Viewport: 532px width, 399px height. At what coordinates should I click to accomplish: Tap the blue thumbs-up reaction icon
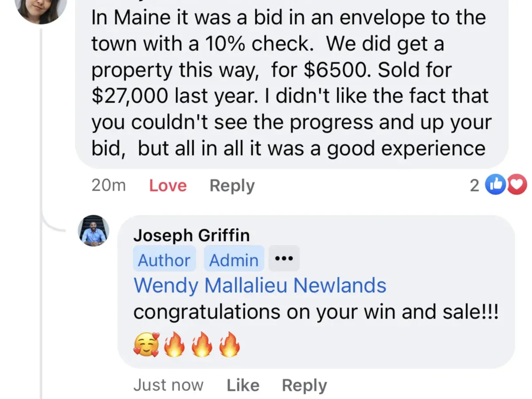[495, 185]
